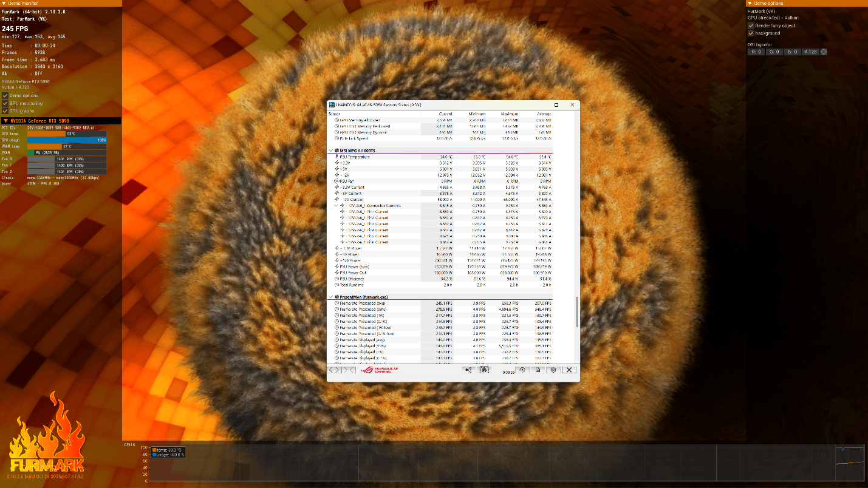Click the HWiNFO title bar app icon
The image size is (868, 488).
pos(332,105)
